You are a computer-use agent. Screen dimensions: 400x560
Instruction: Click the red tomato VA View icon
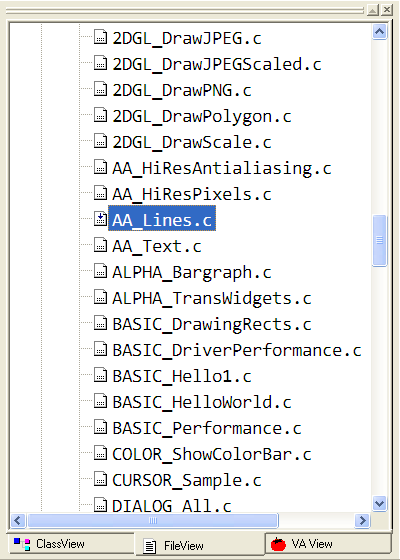[x=278, y=544]
